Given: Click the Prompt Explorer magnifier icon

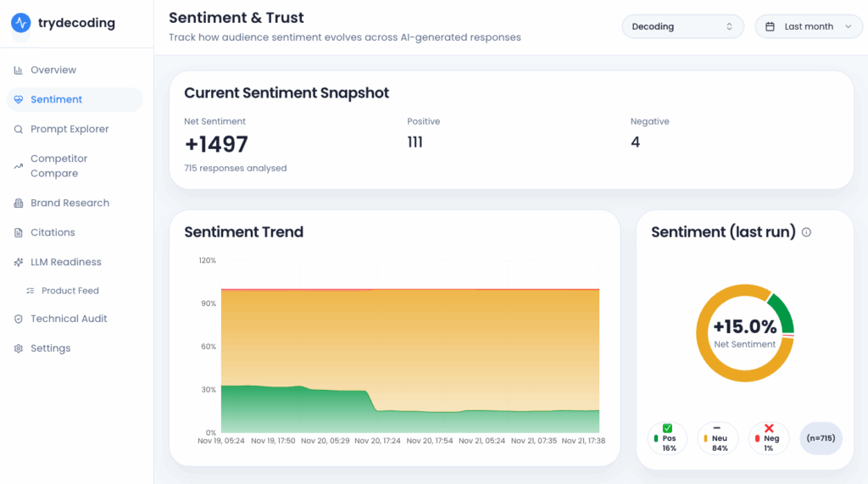Looking at the screenshot, I should click(19, 130).
